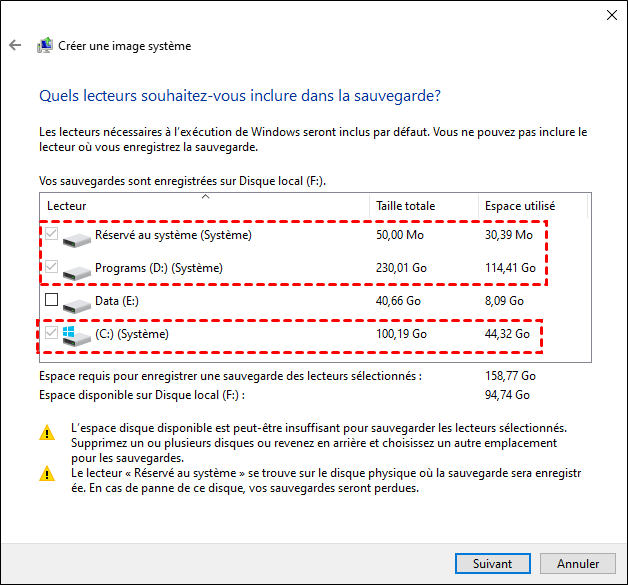Click the Data (E:) drive icon
Image resolution: width=628 pixels, height=585 pixels.
(x=76, y=306)
